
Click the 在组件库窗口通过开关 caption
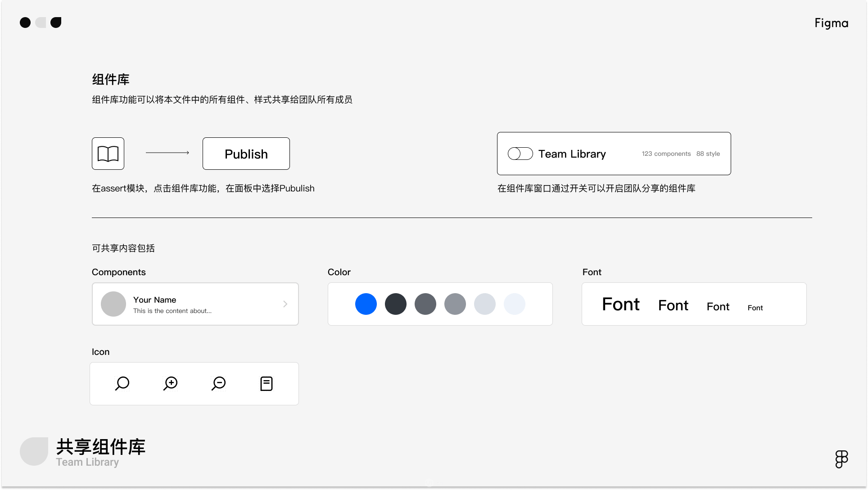pyautogui.click(x=597, y=188)
